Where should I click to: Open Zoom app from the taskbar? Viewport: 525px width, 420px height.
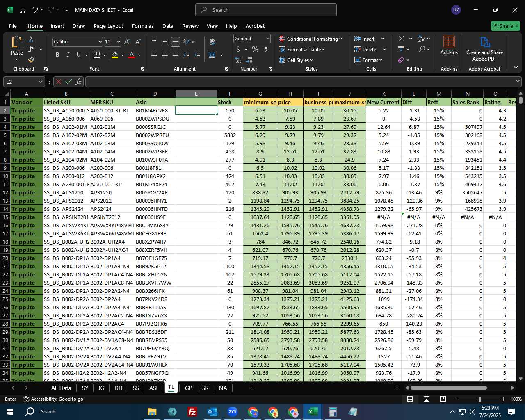click(233, 411)
